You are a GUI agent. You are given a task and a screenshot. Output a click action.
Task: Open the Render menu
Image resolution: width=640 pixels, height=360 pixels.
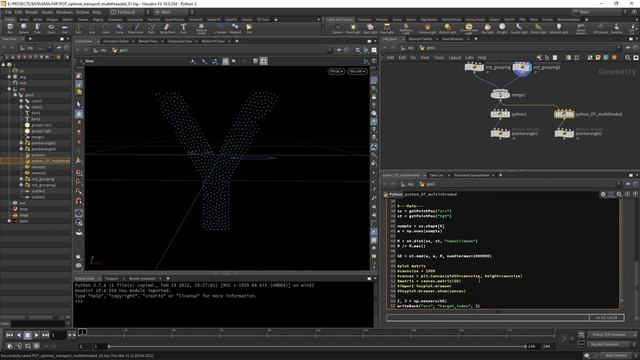click(31, 12)
